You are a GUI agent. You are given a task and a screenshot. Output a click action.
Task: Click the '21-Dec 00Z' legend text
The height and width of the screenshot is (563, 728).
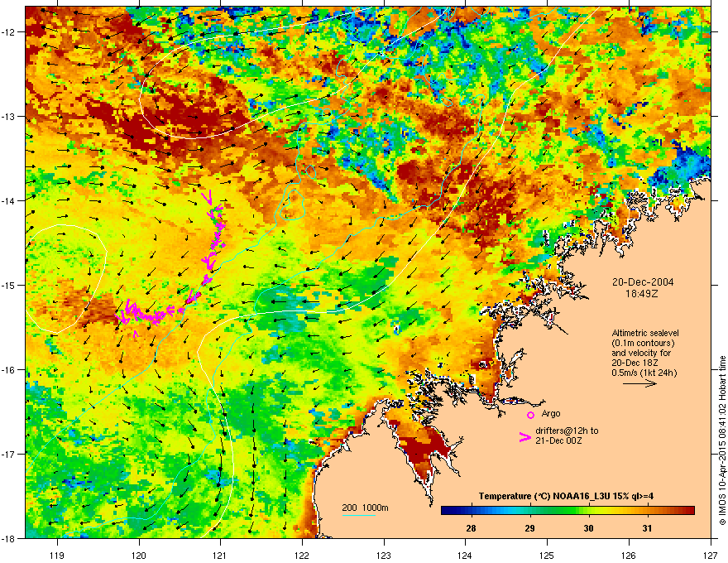point(558,440)
